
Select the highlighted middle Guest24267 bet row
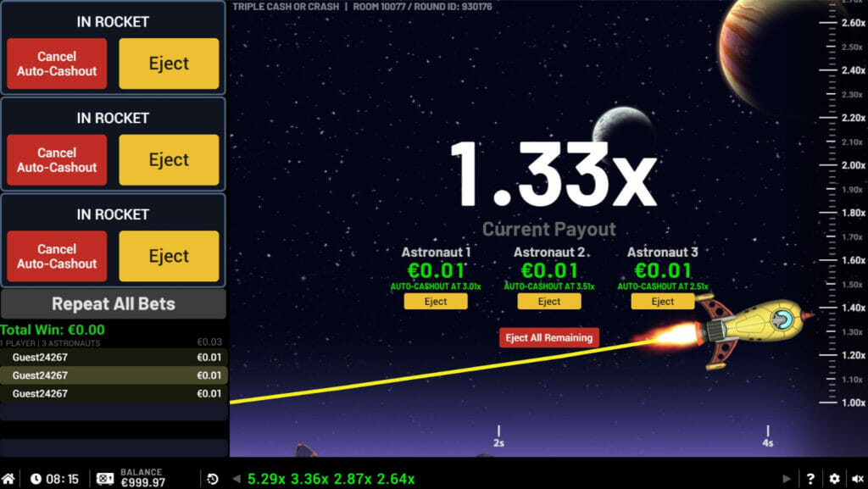click(114, 375)
